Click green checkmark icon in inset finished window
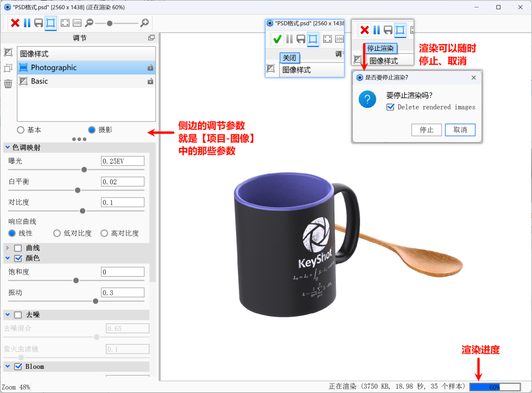Screen dimensions: 532x393 pos(277,39)
